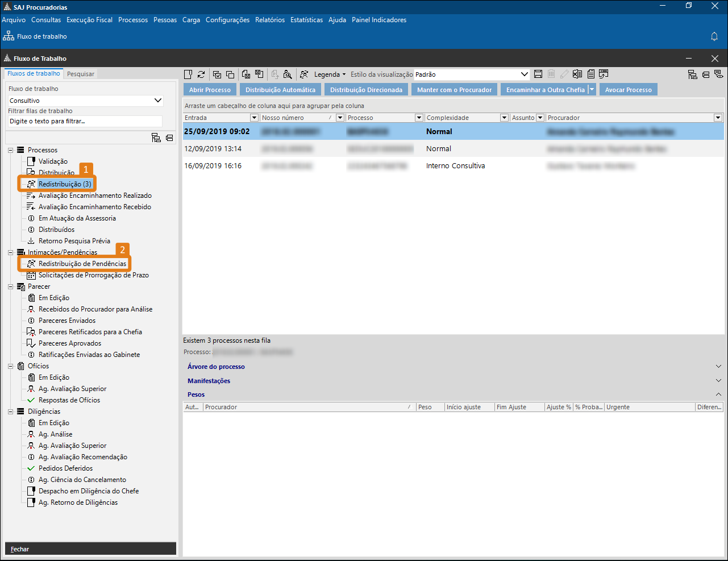Click the blank page icon in toolbar
The height and width of the screenshot is (561, 728).
click(x=188, y=74)
